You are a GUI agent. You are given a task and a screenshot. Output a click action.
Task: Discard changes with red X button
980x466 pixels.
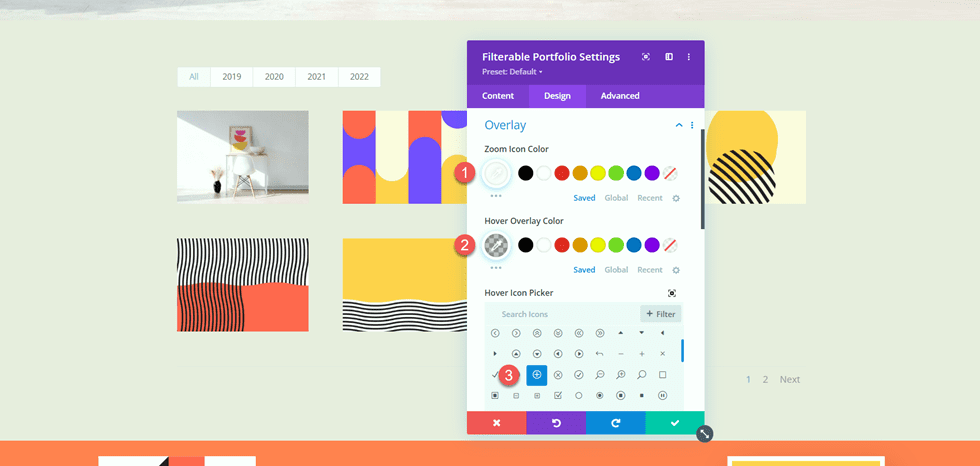[x=496, y=423]
